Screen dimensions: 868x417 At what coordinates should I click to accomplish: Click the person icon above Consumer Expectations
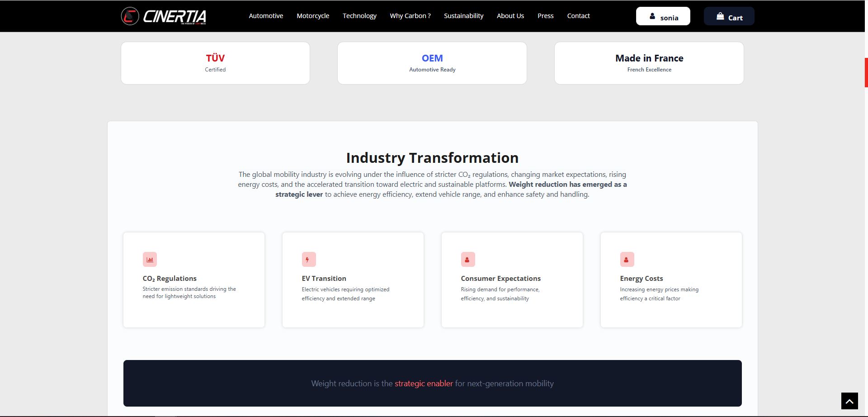pyautogui.click(x=467, y=260)
